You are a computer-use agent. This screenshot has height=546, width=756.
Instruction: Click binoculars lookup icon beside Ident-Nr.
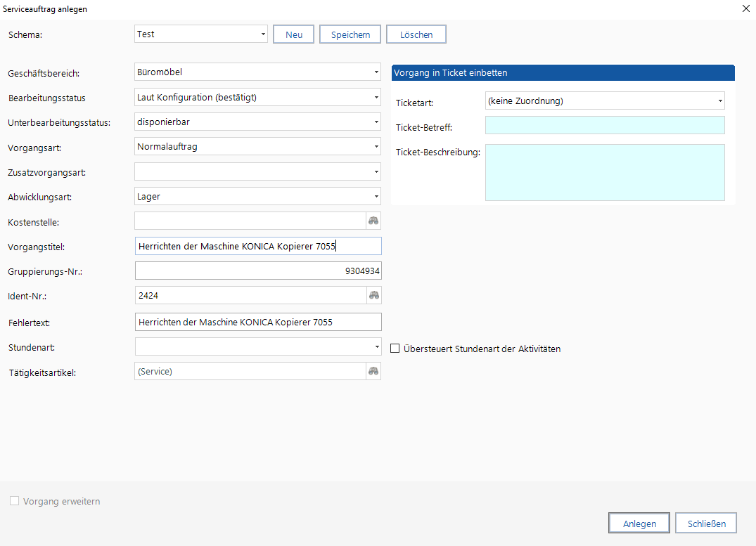tap(373, 295)
